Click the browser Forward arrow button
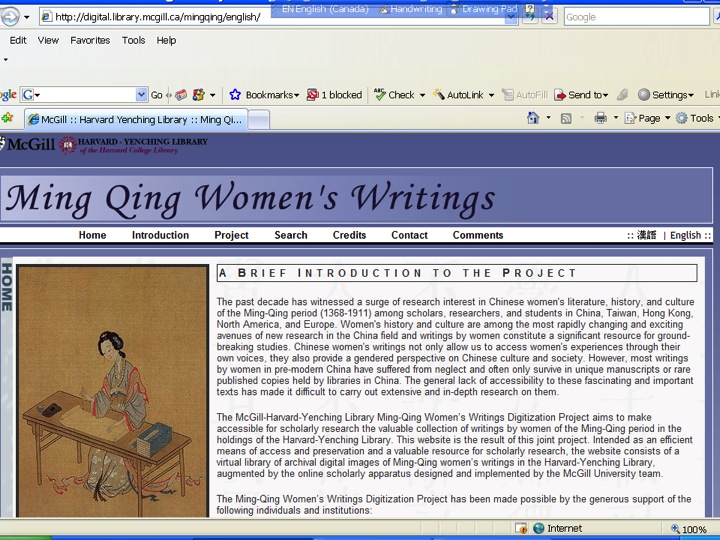The image size is (720, 540). pyautogui.click(x=9, y=17)
